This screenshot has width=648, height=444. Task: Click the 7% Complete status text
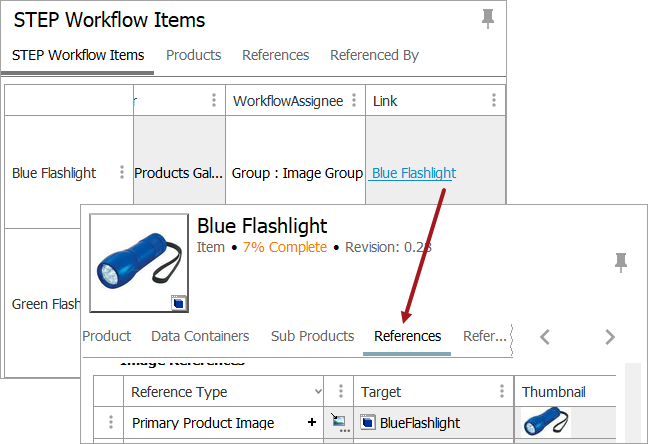[284, 247]
